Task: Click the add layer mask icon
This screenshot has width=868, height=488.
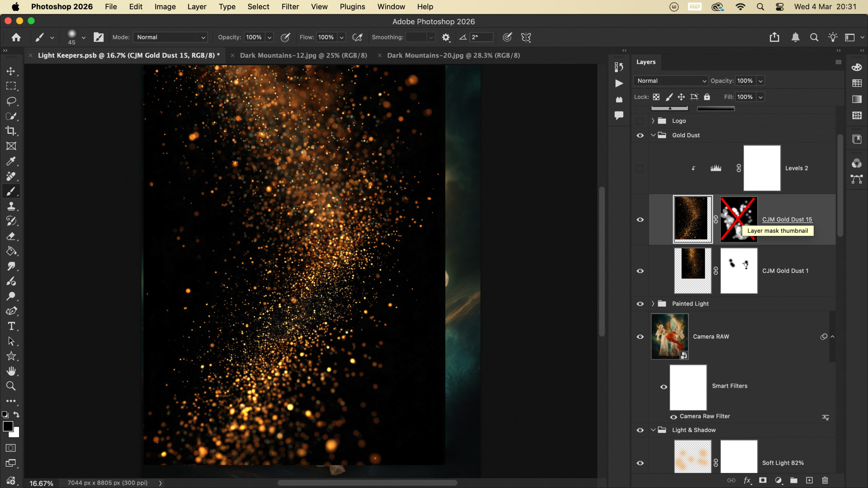Action: (x=763, y=480)
